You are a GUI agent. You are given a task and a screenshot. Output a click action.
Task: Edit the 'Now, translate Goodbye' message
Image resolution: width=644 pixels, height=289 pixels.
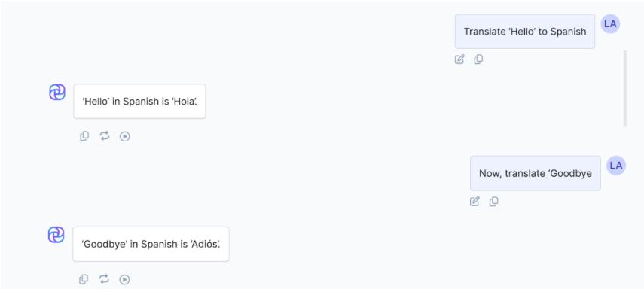[x=475, y=202]
